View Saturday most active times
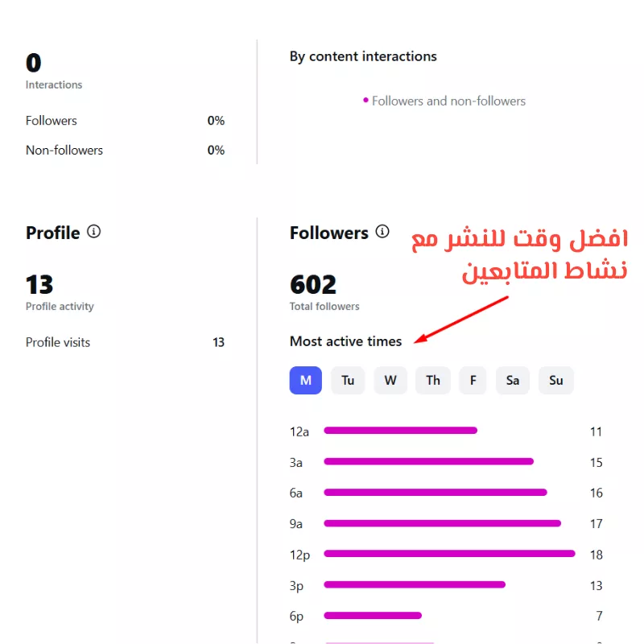The height and width of the screenshot is (644, 644). coord(513,380)
